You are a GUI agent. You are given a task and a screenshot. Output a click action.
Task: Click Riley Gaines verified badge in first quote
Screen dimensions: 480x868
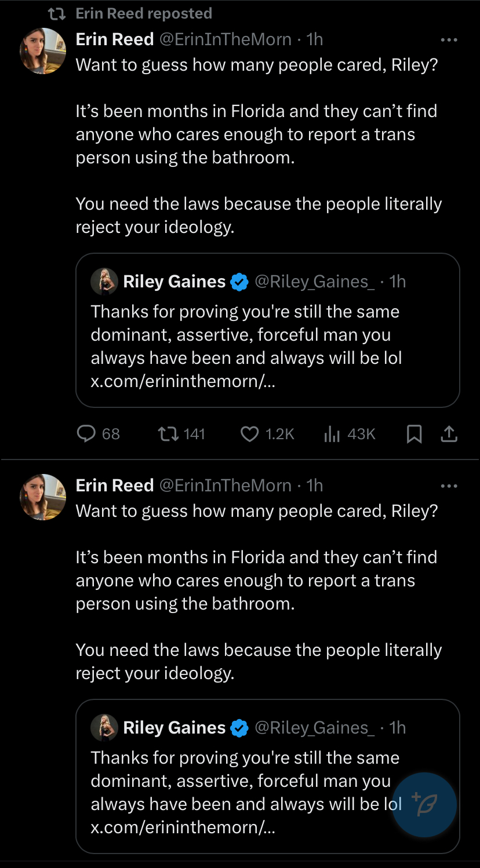point(239,282)
